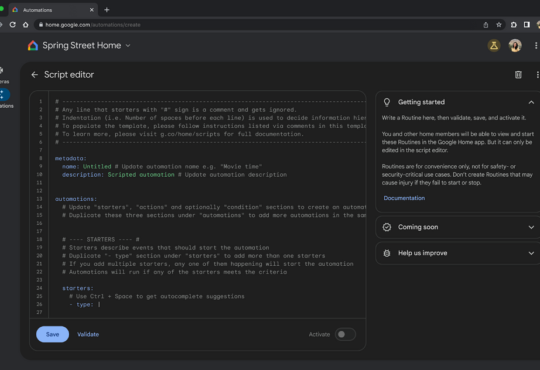The height and width of the screenshot is (370, 540).
Task: Open a new browser tab with plus
Action: click(107, 10)
